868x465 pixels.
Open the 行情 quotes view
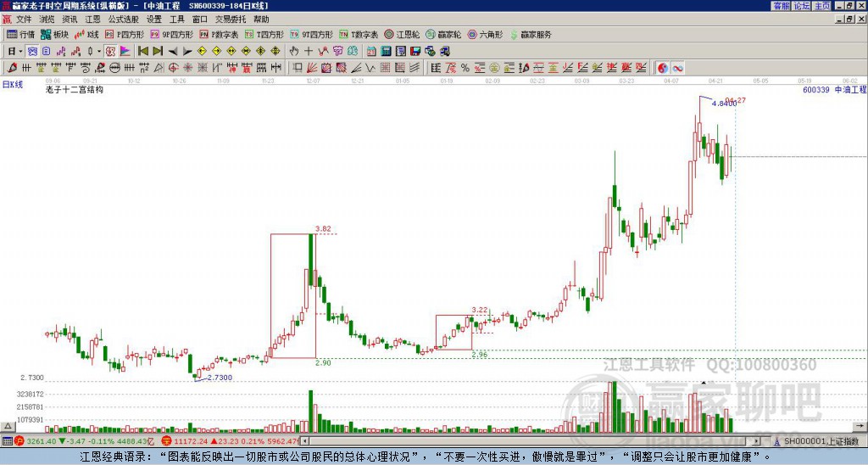[20, 34]
